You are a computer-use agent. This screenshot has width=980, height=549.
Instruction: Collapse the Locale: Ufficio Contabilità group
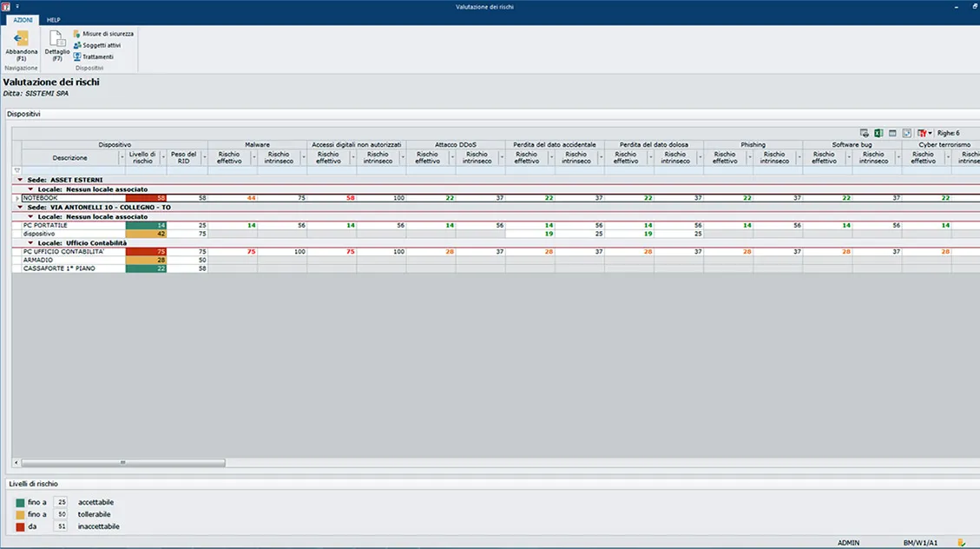pyautogui.click(x=31, y=242)
